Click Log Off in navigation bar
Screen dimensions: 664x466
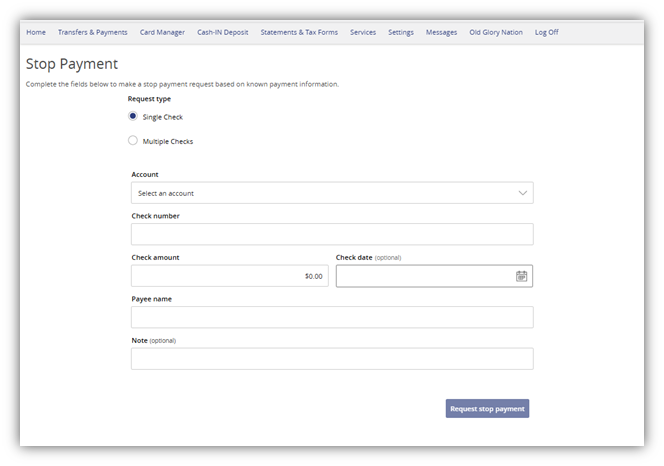[547, 32]
